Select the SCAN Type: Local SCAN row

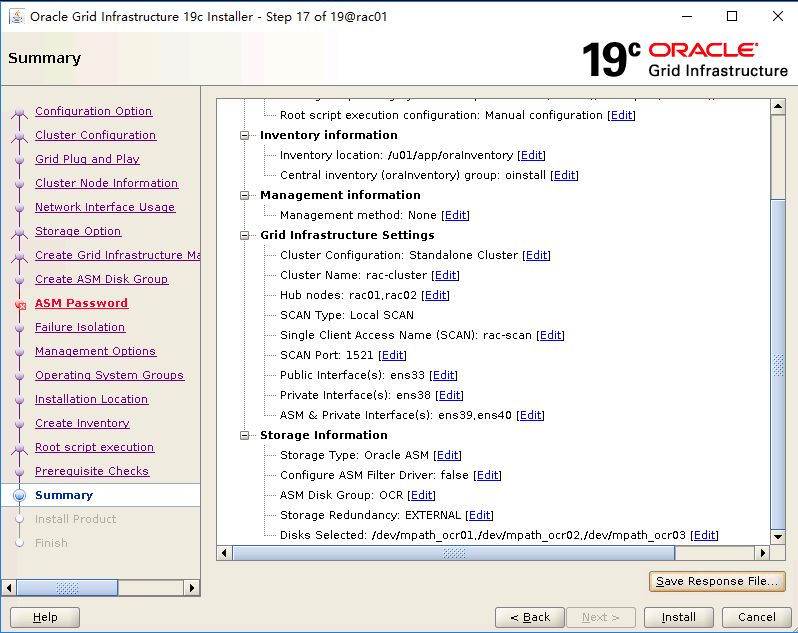click(x=347, y=315)
